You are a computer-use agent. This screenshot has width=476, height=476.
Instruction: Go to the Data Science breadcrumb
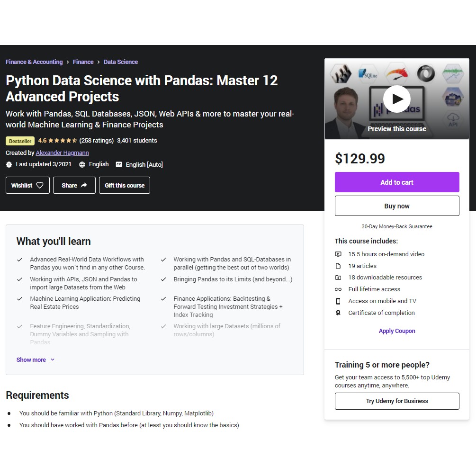[121, 62]
